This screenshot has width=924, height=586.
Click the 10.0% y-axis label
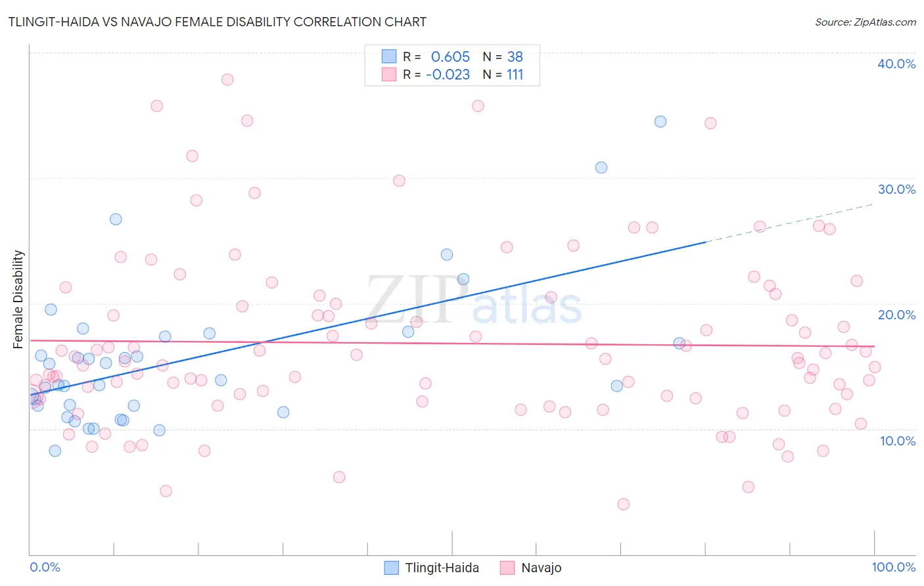coord(898,441)
